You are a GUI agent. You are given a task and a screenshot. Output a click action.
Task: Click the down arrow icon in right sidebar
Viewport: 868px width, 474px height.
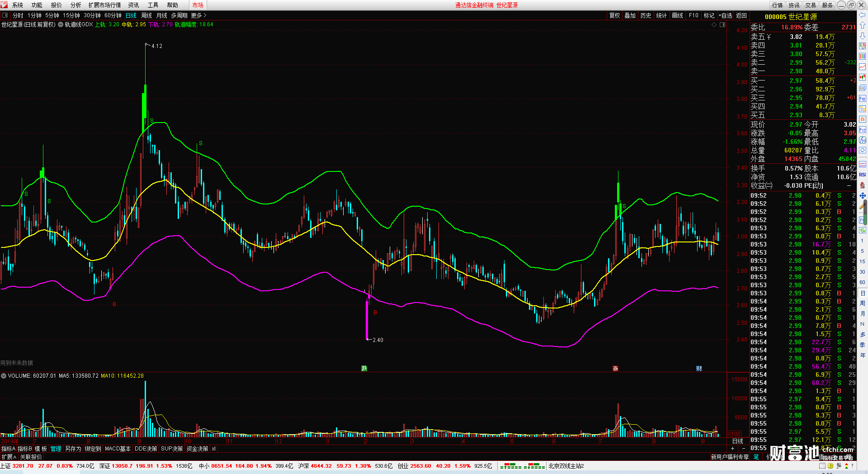[x=863, y=36]
